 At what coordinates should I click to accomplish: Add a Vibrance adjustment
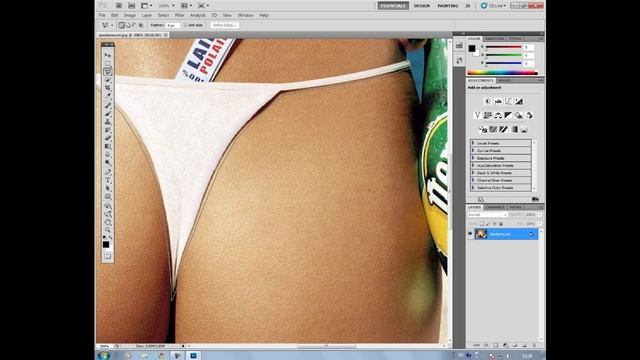pos(477,116)
